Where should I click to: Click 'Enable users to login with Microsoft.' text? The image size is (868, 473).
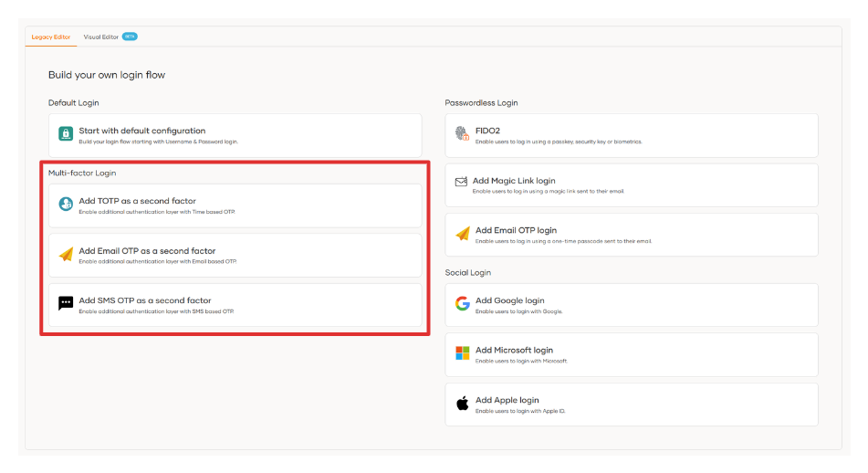[521, 361]
